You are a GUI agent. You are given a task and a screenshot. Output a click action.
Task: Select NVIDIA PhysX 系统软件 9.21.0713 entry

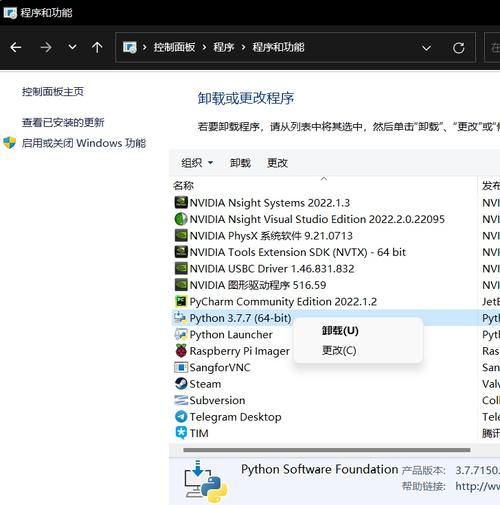pos(271,236)
